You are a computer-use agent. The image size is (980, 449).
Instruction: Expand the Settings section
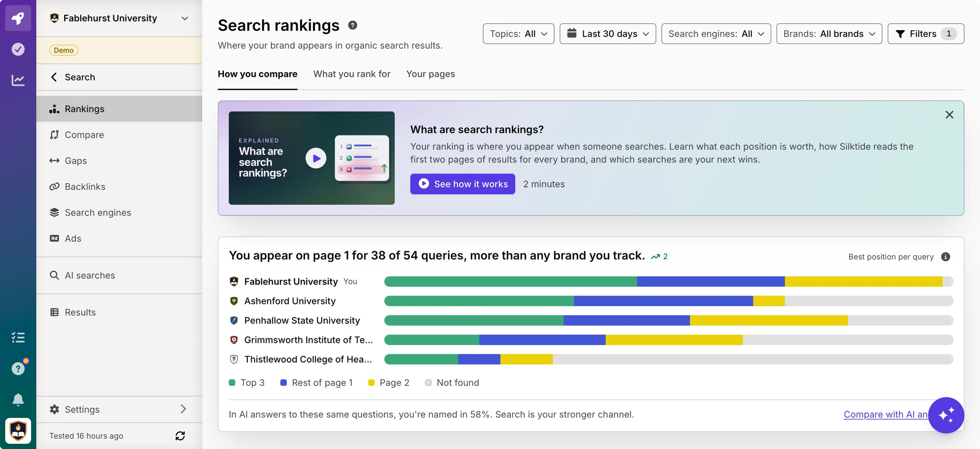119,409
